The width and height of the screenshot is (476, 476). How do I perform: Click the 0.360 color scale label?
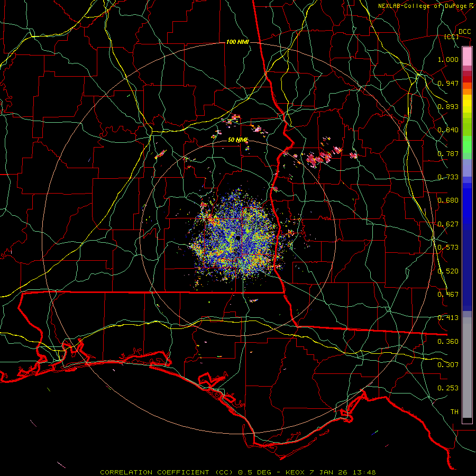coord(448,342)
